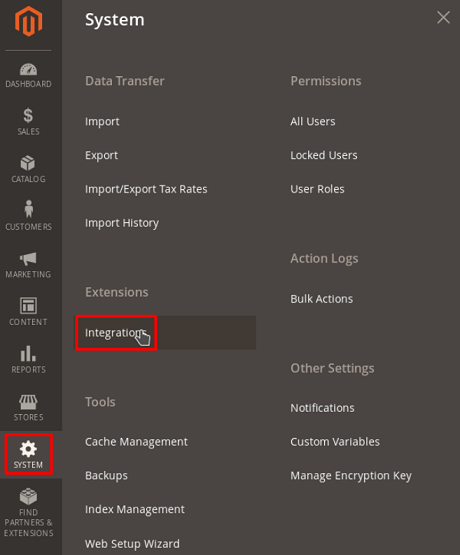Viewport: 460px width, 555px height.
Task: Open the Integrations menu item
Action: click(116, 333)
